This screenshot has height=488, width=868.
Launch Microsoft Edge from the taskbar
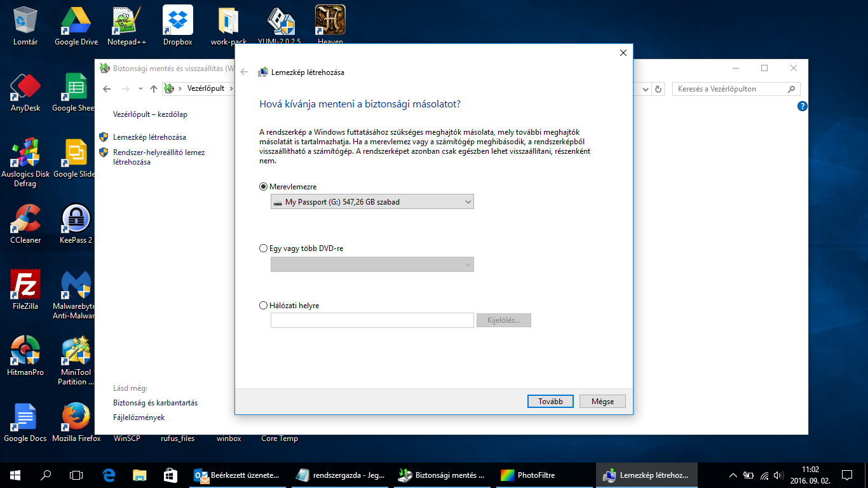(x=109, y=475)
